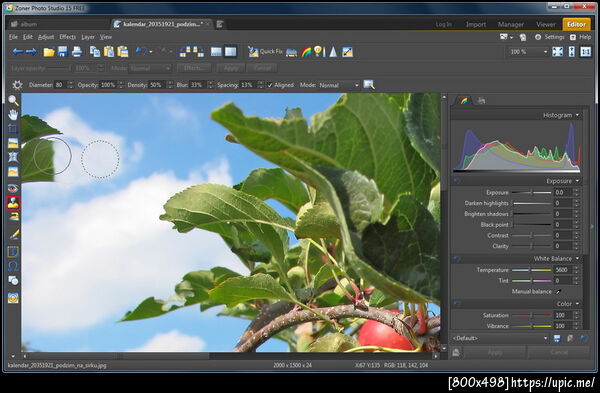This screenshot has height=393, width=600.
Task: Open the 100 % zoom dropdown
Action: tap(528, 52)
